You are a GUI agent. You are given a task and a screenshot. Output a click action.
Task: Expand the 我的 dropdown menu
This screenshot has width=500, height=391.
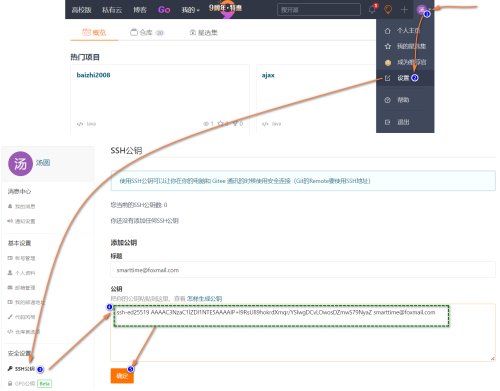click(190, 10)
